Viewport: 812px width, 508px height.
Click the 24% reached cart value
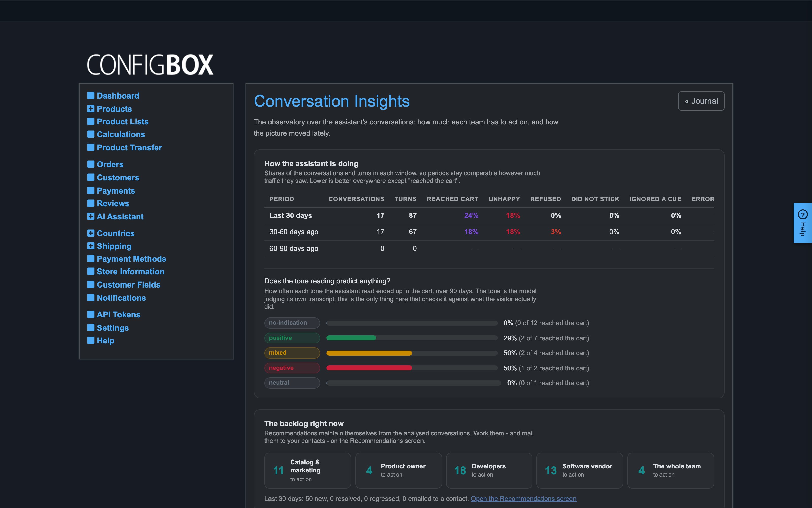tap(471, 215)
